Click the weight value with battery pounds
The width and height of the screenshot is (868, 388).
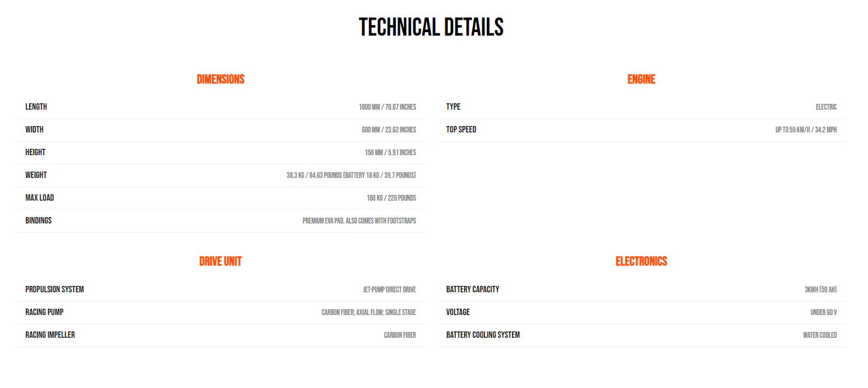(351, 175)
